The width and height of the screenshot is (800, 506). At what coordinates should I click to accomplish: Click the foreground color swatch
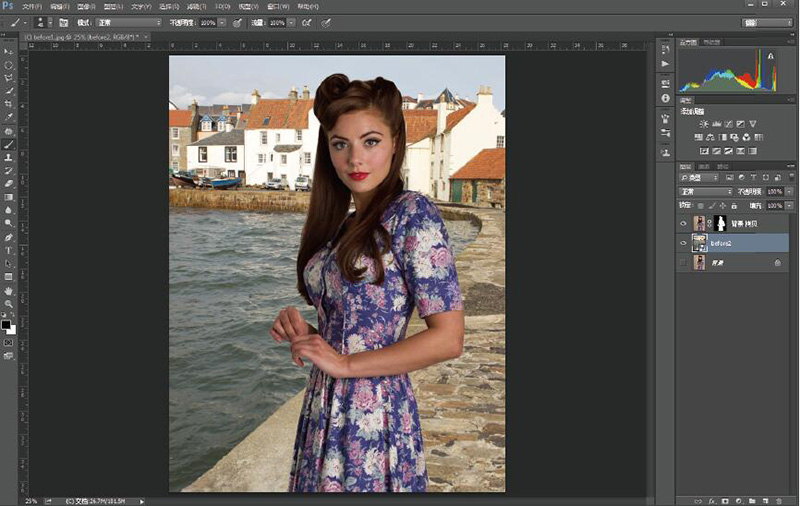(6, 324)
